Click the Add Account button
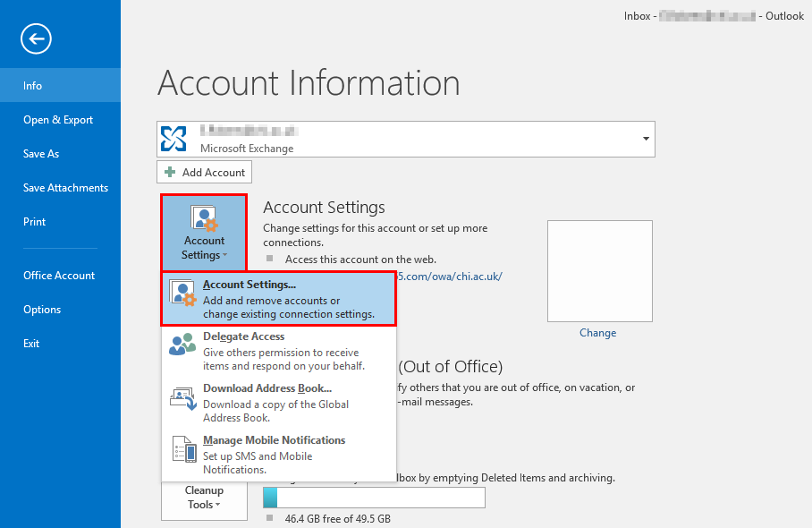This screenshot has height=528, width=812. [204, 172]
